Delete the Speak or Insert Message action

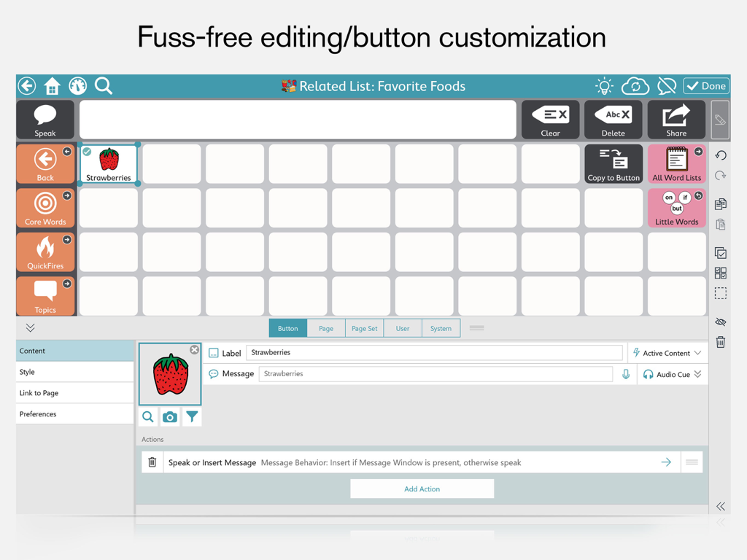pos(152,462)
